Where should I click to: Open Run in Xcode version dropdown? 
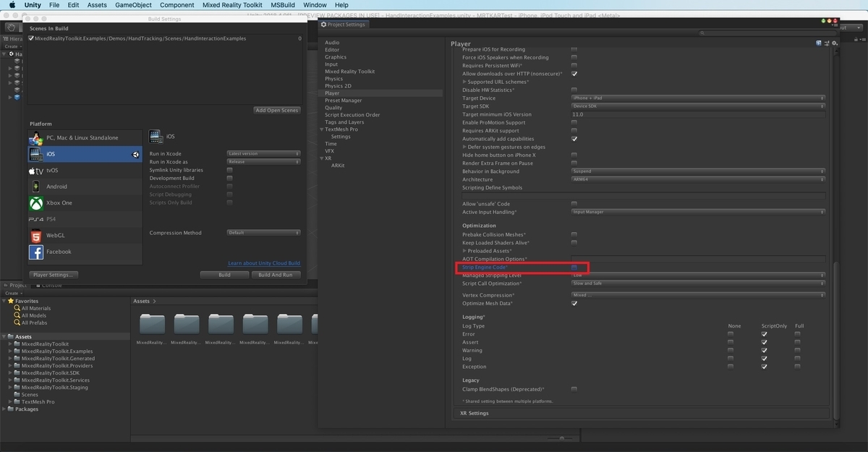click(x=263, y=154)
